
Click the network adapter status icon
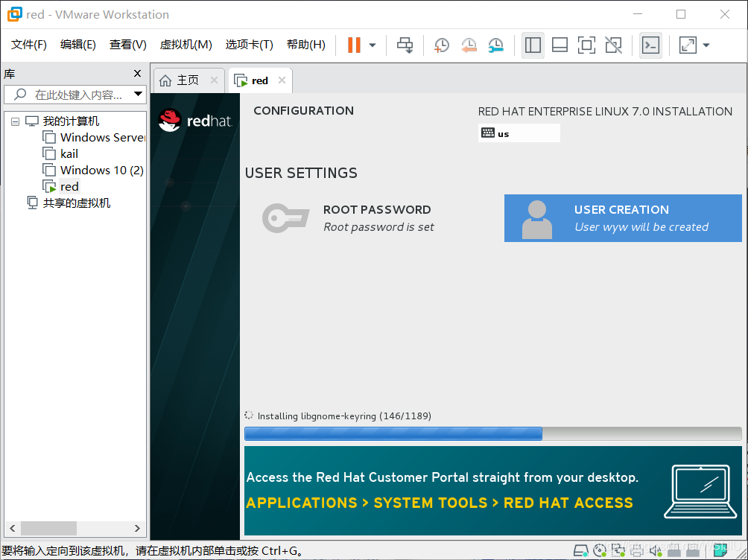pyautogui.click(x=618, y=551)
